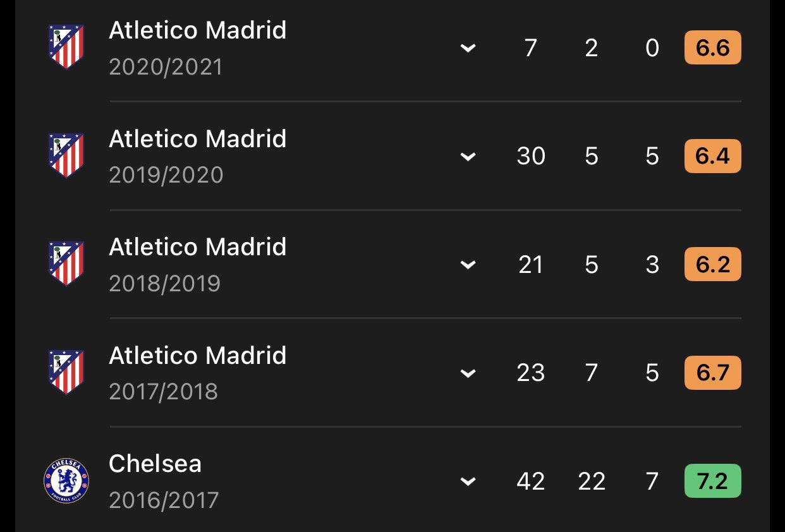Click the 6.7 rating badge
This screenshot has height=532, width=785.
[712, 373]
